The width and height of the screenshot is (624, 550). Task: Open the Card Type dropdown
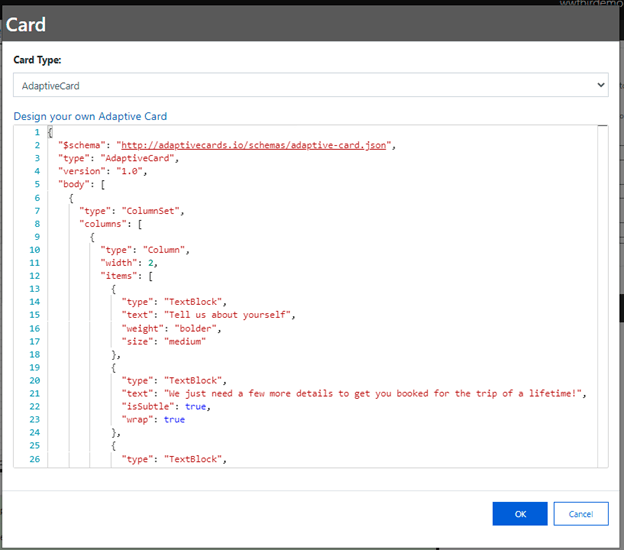[x=310, y=85]
